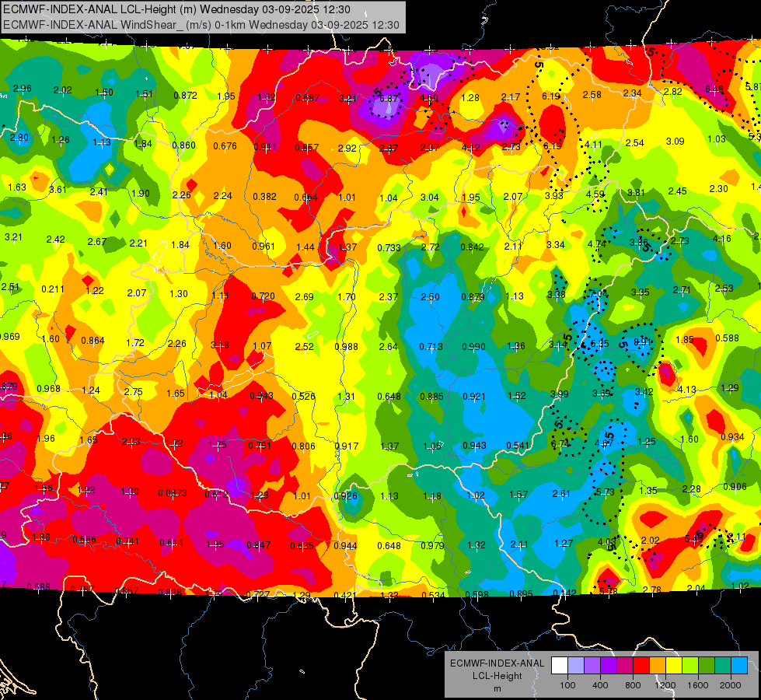The height and width of the screenshot is (700, 761).
Task: Click the wind shear value 0.526
Action: tap(304, 397)
